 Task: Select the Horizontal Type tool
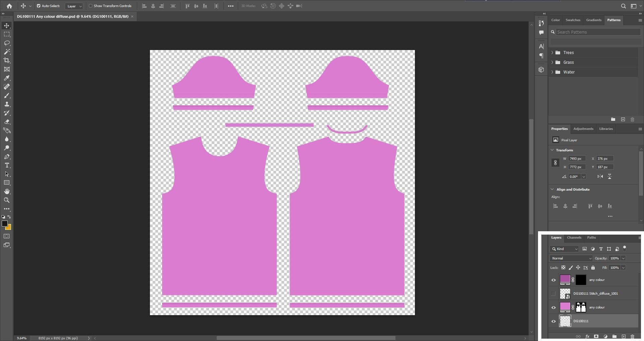pos(7,165)
